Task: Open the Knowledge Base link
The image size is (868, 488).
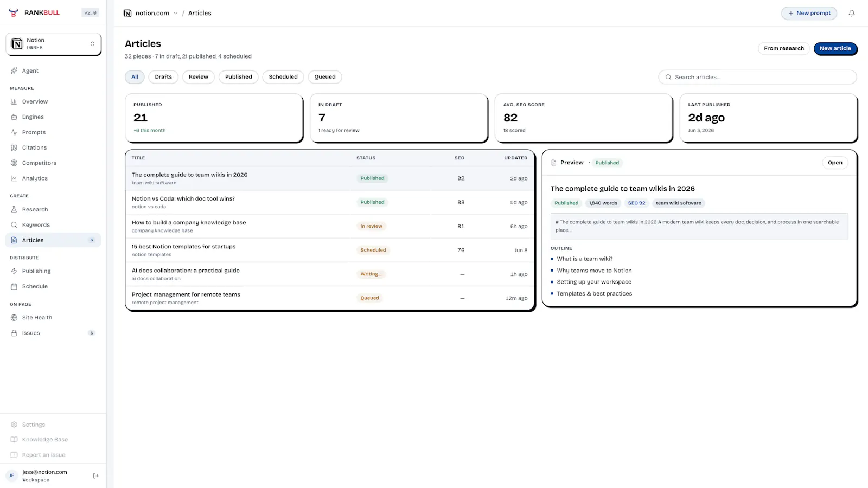Action: coord(53,440)
